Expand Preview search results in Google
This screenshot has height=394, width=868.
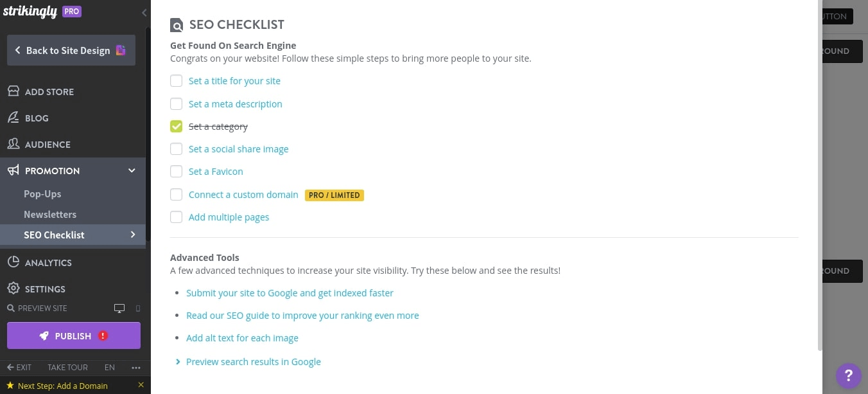[178, 361]
